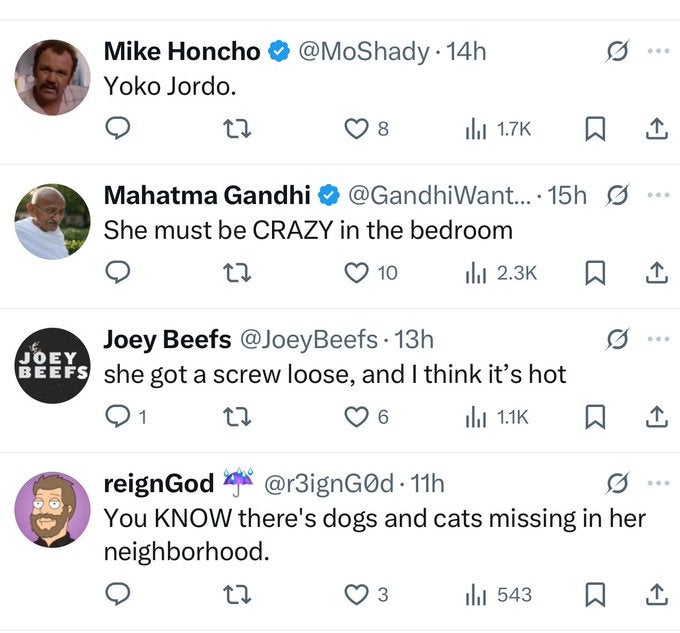
Task: Expand more options for reignGod's tweet
Action: [x=656, y=485]
